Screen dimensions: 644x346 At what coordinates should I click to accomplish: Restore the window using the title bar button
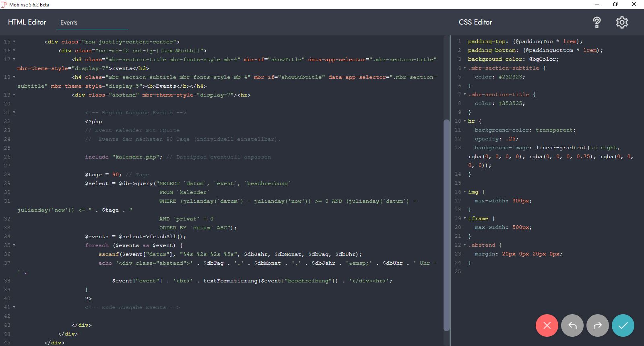pos(615,4)
